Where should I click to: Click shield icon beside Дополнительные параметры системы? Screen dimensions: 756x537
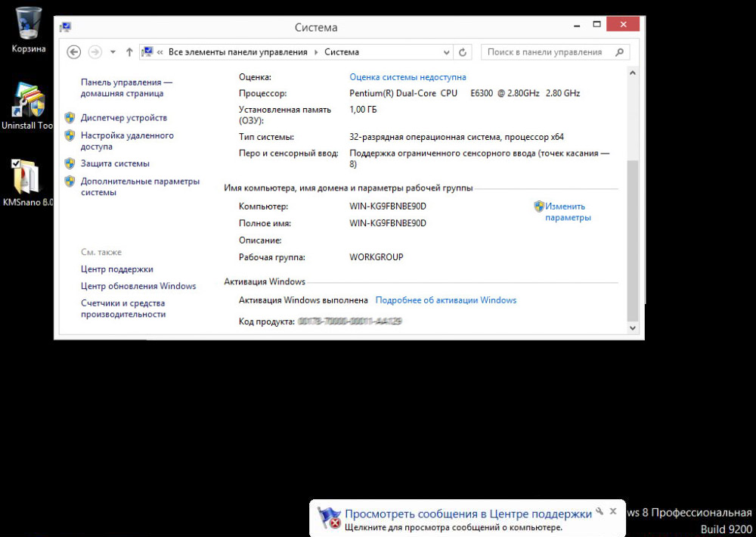pos(70,182)
